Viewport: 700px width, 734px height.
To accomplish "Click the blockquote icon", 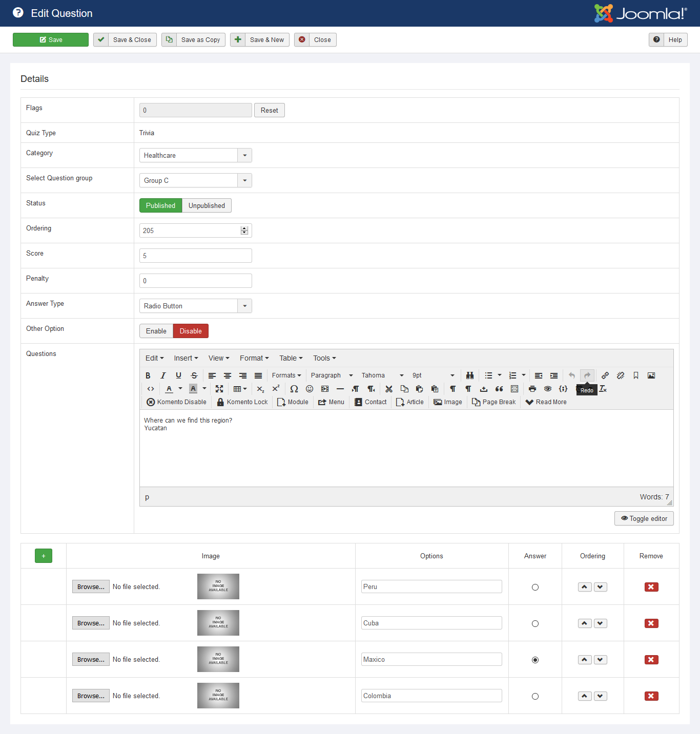I will pos(499,389).
